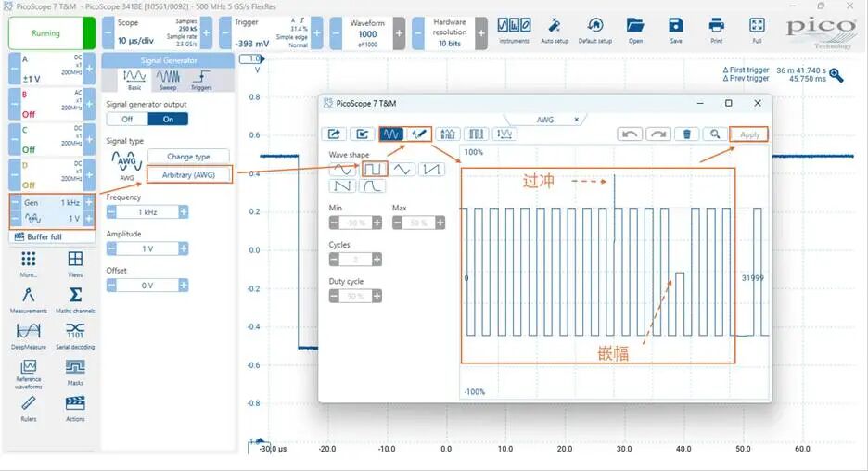The image size is (868, 471).
Task: Increase Duty cycle in AWG editor
Action: pyautogui.click(x=377, y=296)
